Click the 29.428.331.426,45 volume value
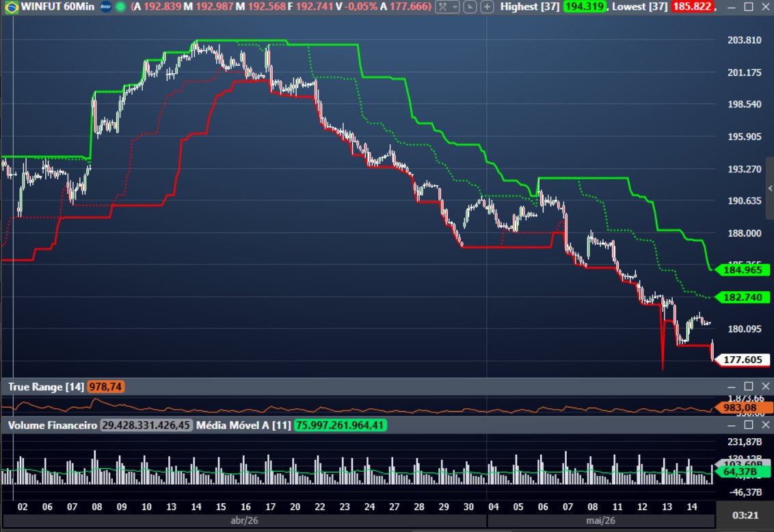 (x=146, y=425)
